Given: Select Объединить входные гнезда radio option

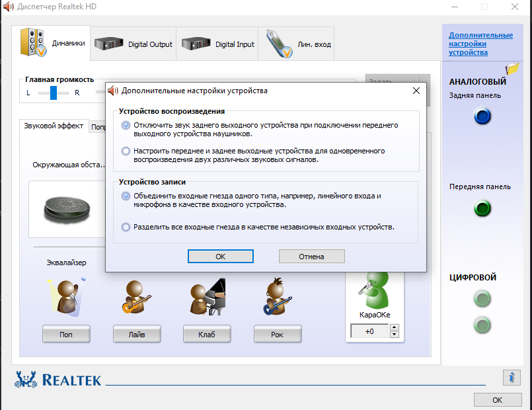Looking at the screenshot, I should tap(126, 196).
